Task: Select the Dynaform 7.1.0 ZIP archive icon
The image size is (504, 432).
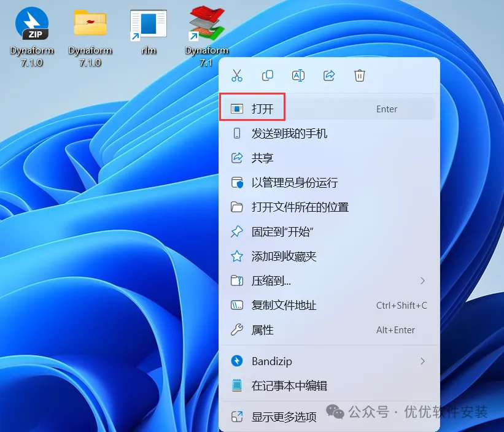Action: pyautogui.click(x=32, y=36)
